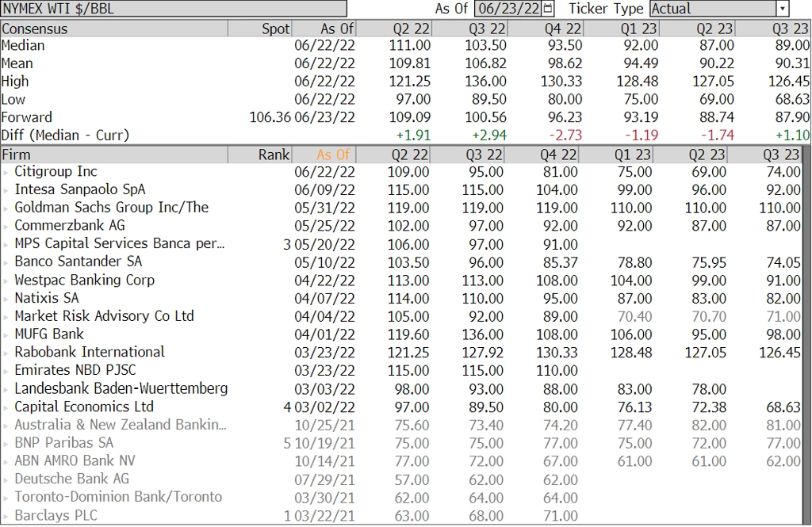
Task: Click Market Risk Advisory Q1 23 value 70.40
Action: 635,317
